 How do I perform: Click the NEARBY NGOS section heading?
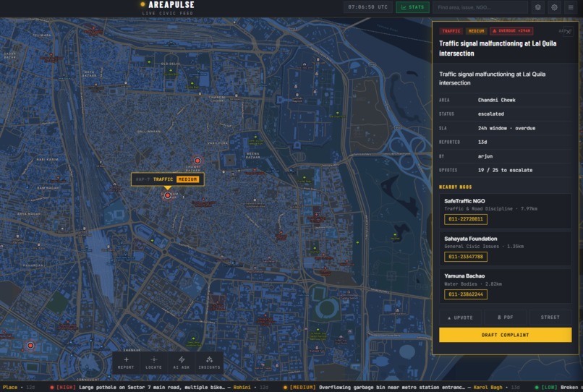[x=455, y=187]
